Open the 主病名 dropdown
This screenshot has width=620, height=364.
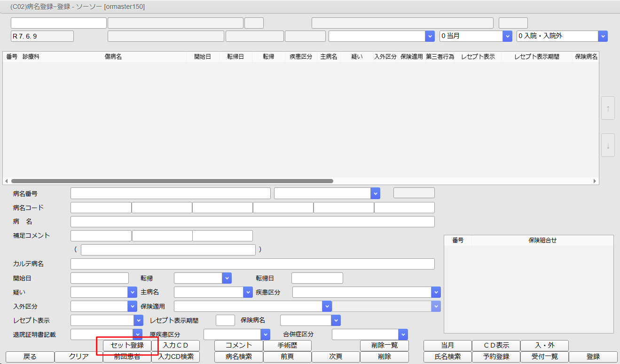tap(247, 292)
